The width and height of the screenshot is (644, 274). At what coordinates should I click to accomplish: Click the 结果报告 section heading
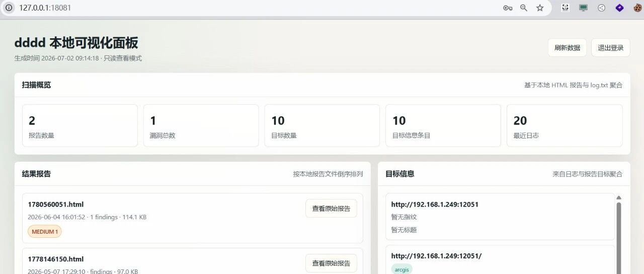tap(36, 174)
